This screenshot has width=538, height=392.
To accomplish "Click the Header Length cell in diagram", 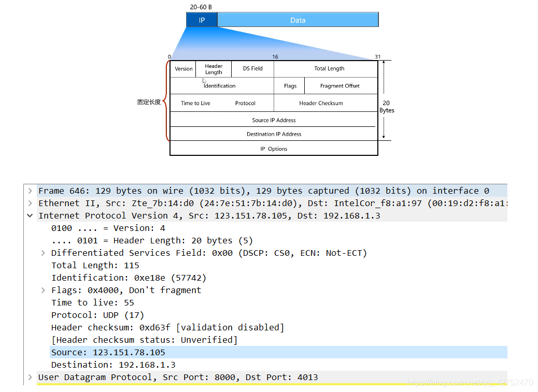I will pyautogui.click(x=214, y=69).
